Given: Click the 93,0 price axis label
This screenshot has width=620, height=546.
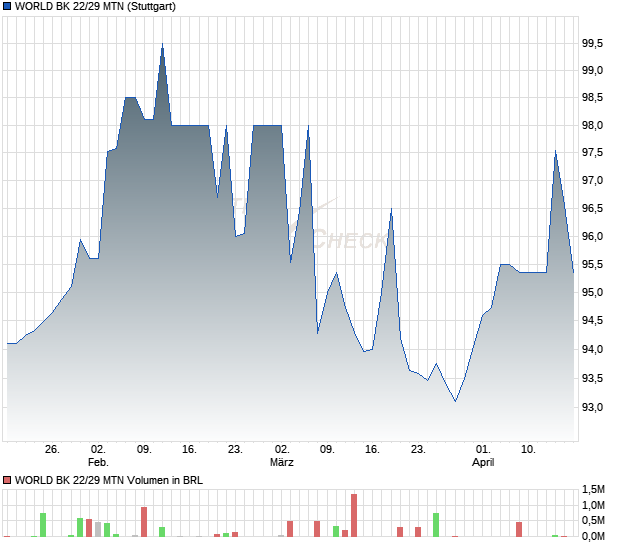Looking at the screenshot, I should (592, 407).
